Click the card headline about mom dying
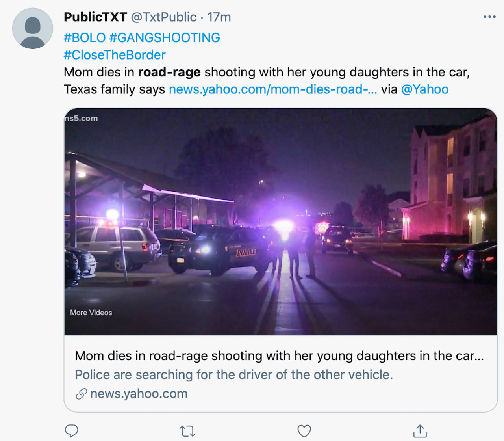504x441 pixels. [279, 356]
